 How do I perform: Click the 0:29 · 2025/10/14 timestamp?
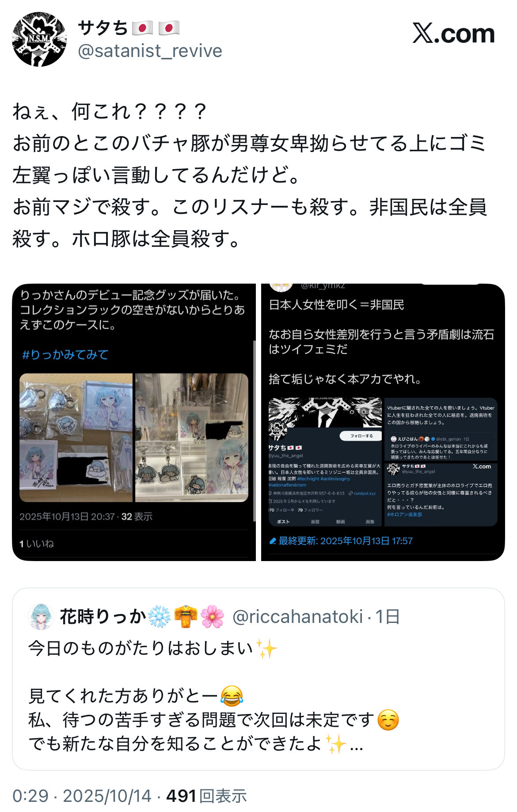[82, 796]
